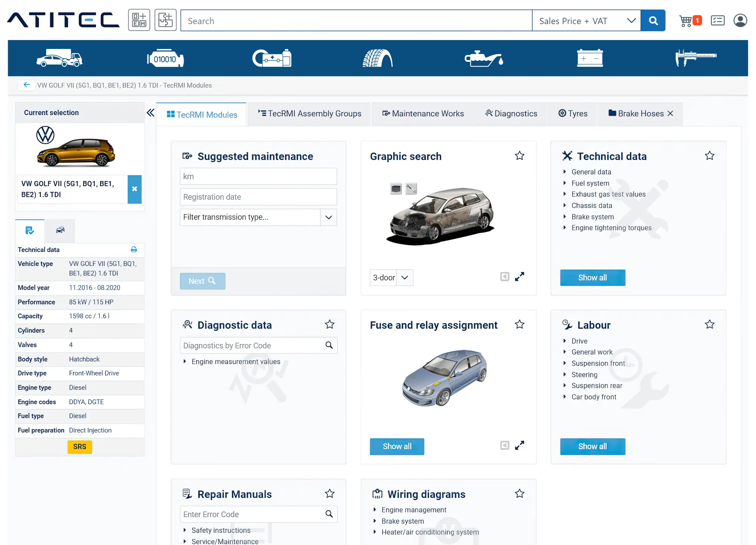756x545 pixels.
Task: Favorite the Repair Manuals module
Action: click(330, 494)
